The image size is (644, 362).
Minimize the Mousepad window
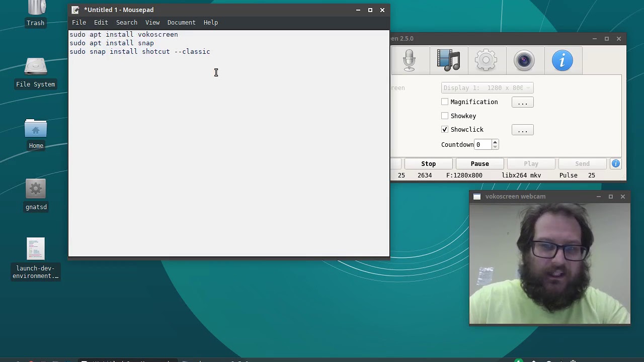tap(358, 10)
